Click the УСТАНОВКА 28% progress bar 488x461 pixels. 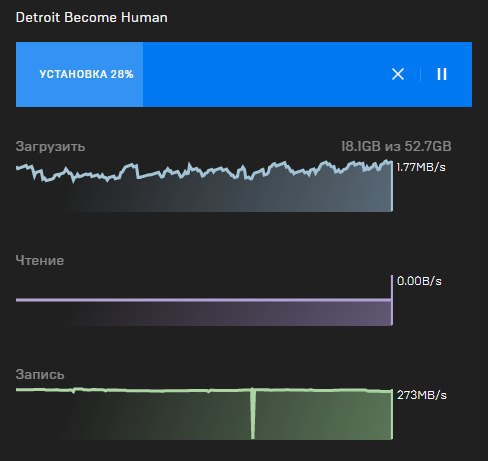(x=244, y=74)
